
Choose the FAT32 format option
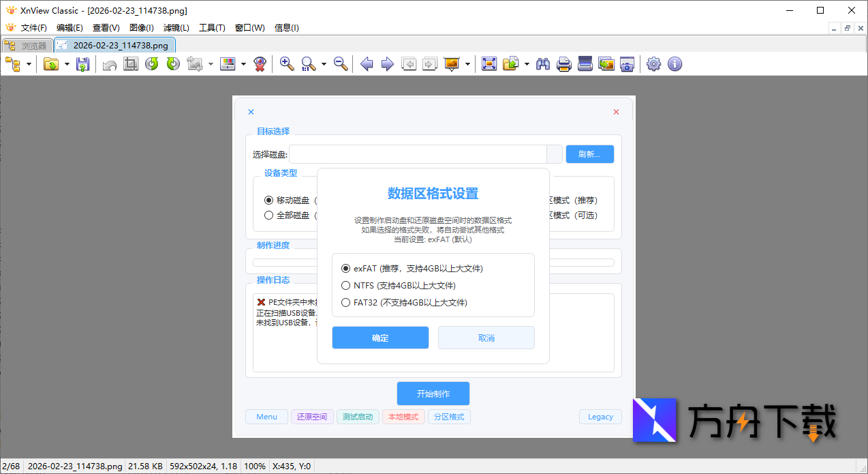point(346,302)
